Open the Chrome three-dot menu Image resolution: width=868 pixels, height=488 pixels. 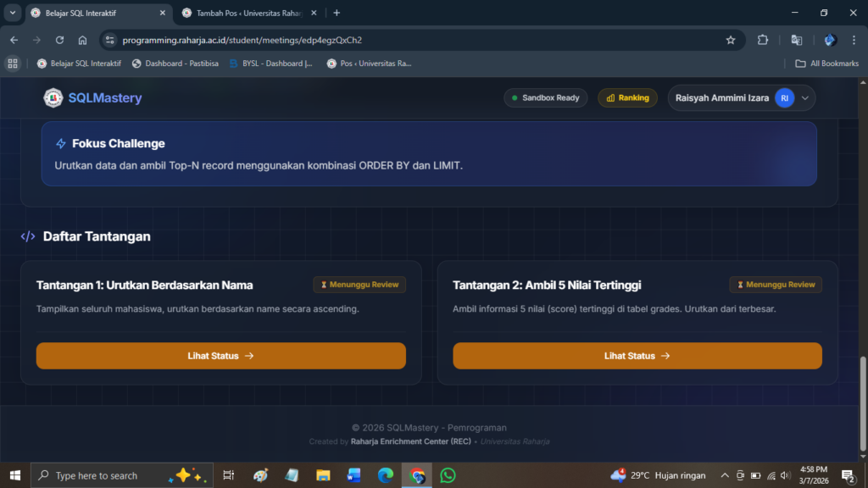(x=854, y=40)
